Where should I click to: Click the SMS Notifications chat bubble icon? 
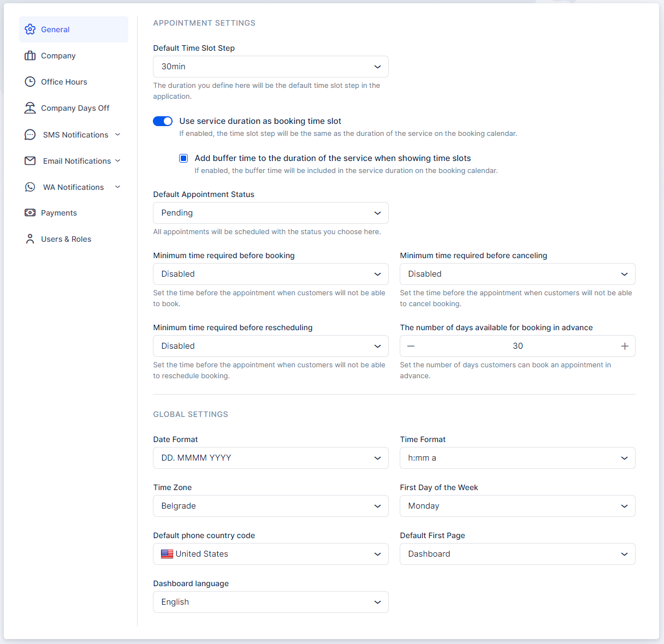click(30, 135)
